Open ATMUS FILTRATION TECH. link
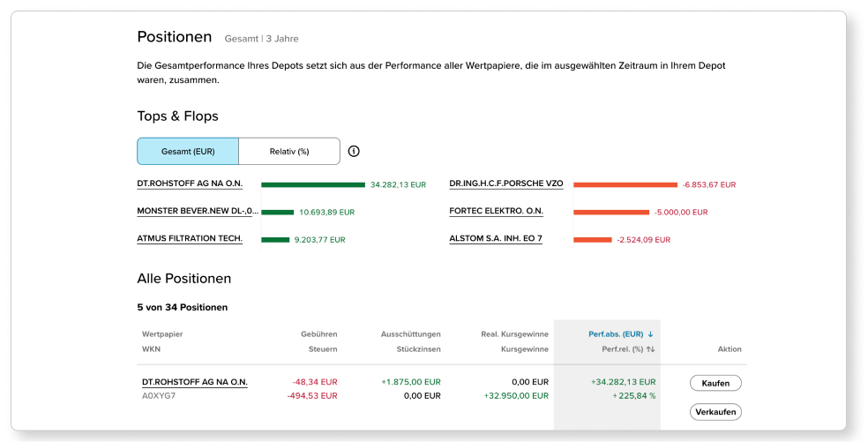Viewport: 868px width, 442px height. 190,239
